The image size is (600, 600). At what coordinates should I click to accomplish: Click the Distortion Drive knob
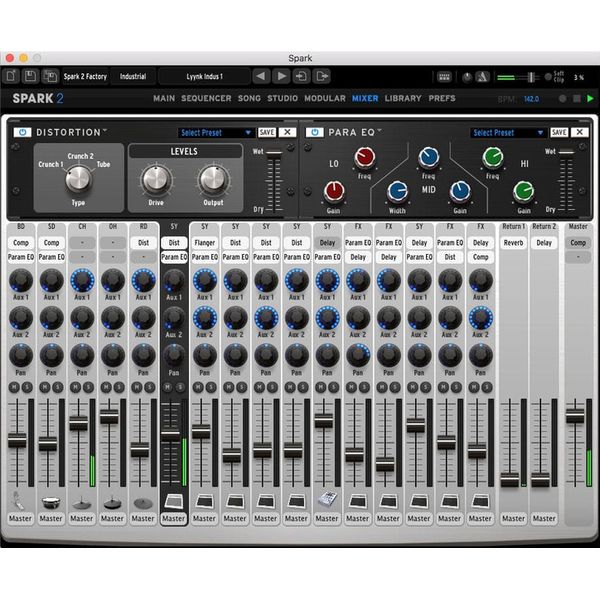[156, 179]
